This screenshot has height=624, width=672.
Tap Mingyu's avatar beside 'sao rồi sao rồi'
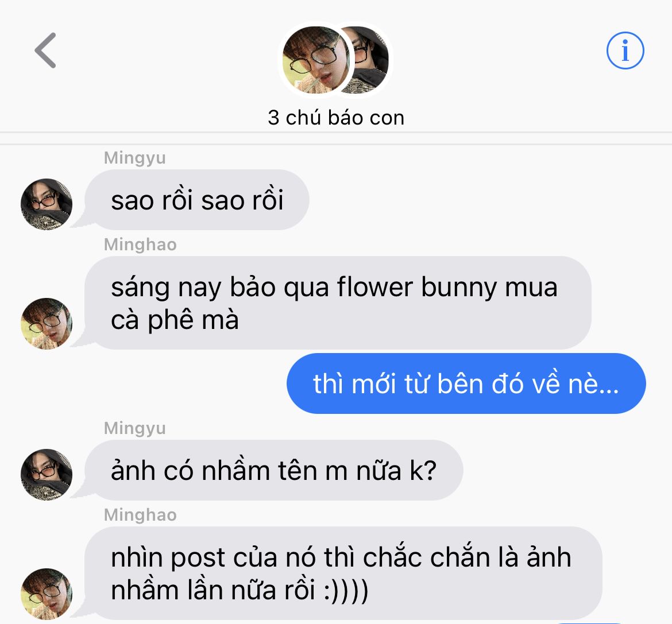pos(47,204)
